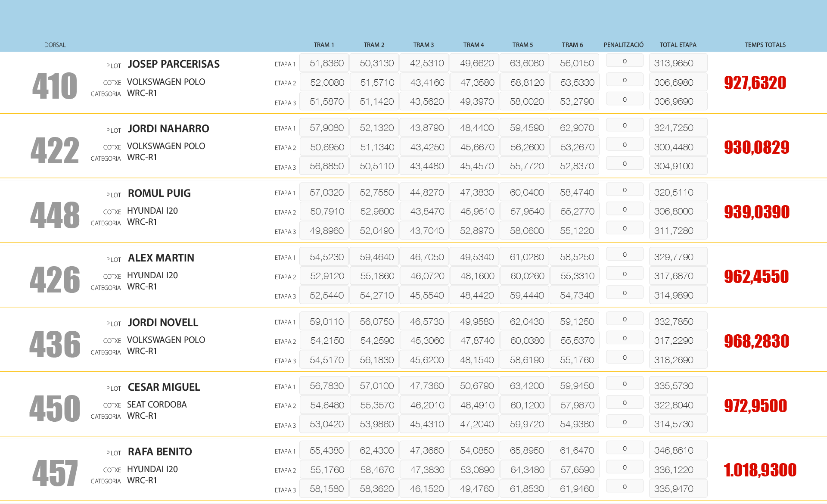
Task: Click total time 1.018,9300 in red
Action: click(760, 470)
